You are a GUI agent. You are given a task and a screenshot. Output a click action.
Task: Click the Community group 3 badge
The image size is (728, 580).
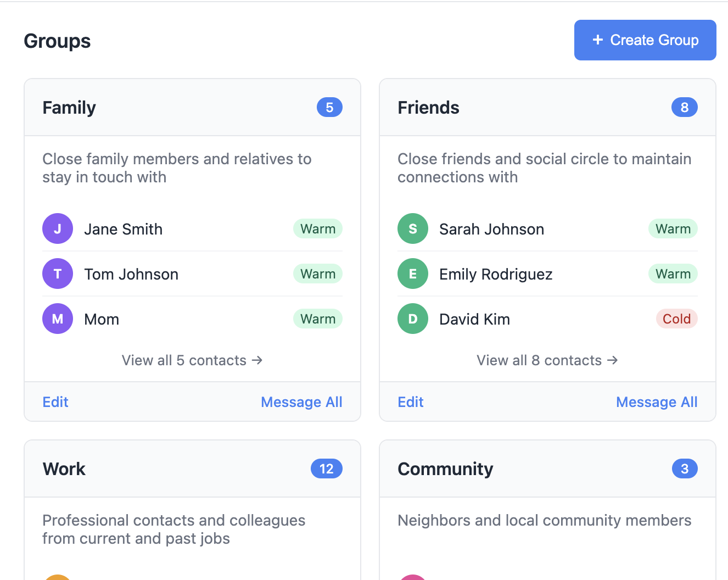point(685,469)
